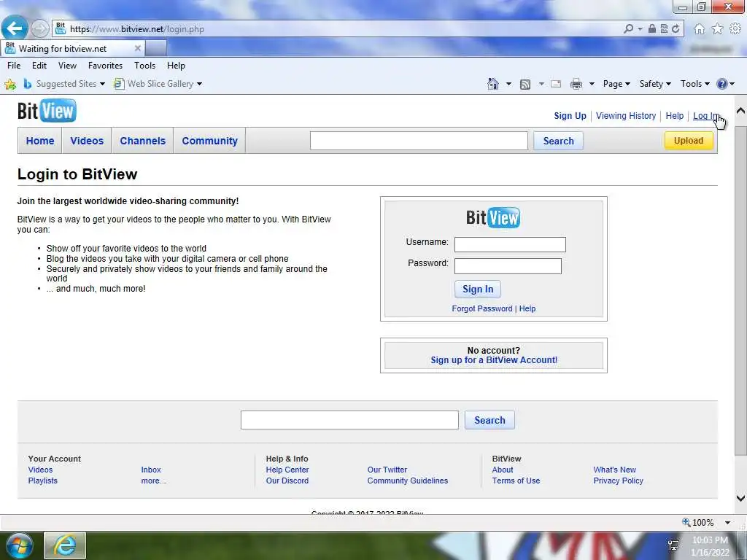Go to the Home tab on BitView

tap(40, 141)
